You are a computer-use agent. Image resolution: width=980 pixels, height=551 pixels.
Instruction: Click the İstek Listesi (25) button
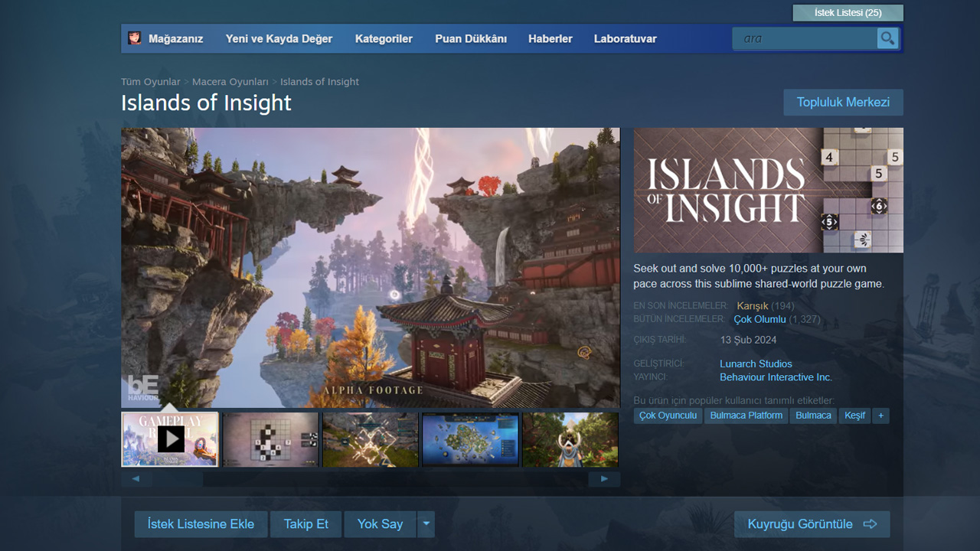tap(848, 13)
